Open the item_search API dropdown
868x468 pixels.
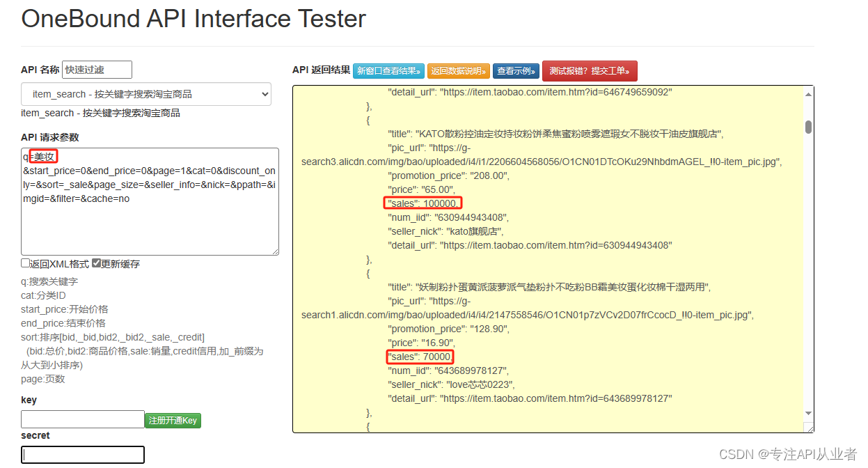[x=146, y=94]
